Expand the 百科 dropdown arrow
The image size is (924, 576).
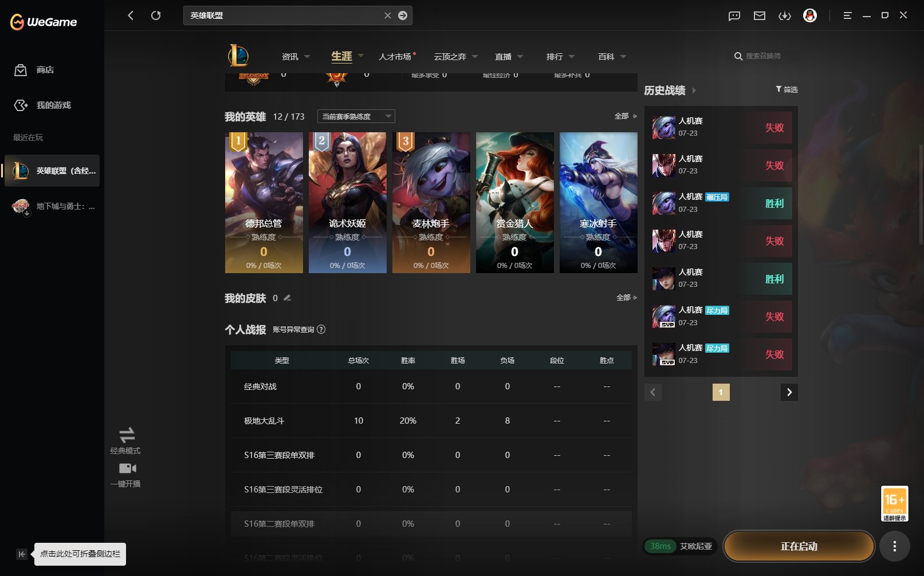tap(623, 57)
